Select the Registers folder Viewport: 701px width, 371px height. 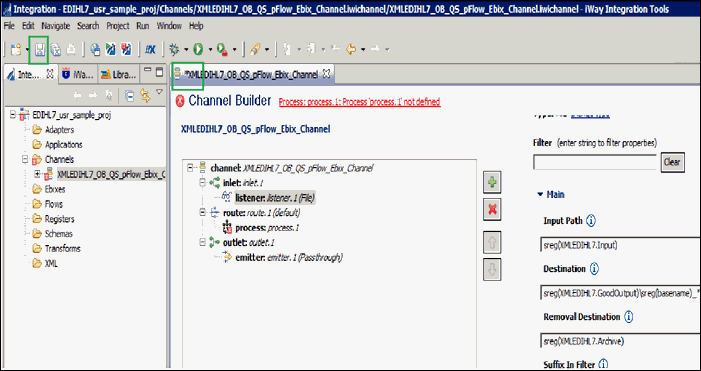[x=59, y=219]
